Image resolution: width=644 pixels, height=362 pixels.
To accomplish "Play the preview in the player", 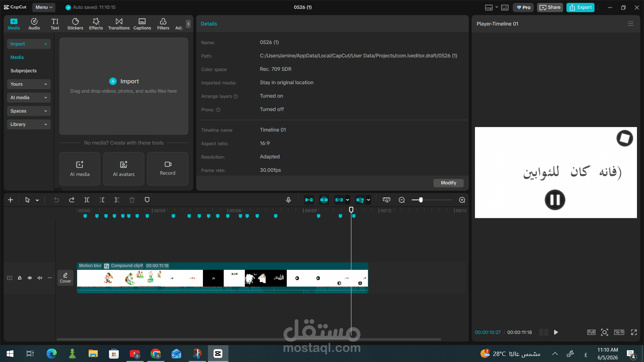I will [556, 332].
